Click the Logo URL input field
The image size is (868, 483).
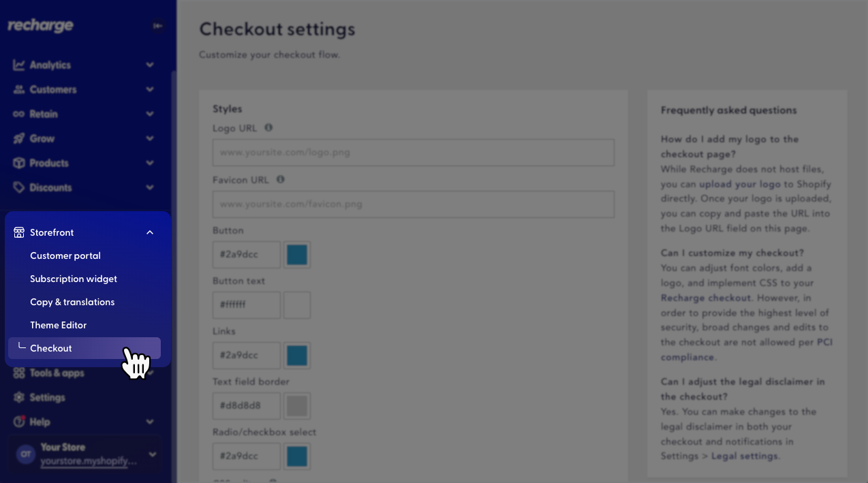[414, 153]
